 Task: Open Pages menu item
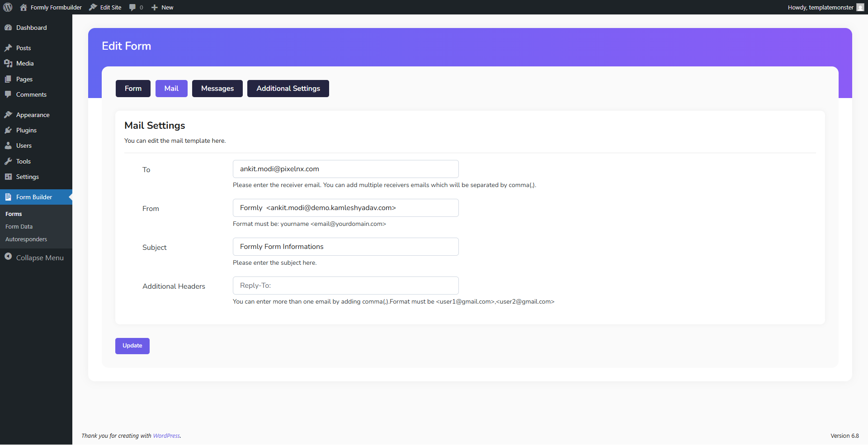click(36, 79)
